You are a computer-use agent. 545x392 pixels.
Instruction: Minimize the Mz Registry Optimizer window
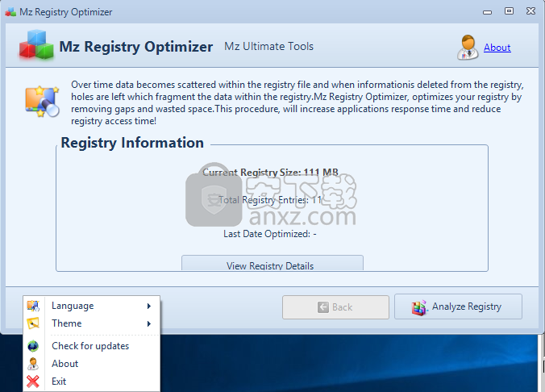pyautogui.click(x=487, y=12)
